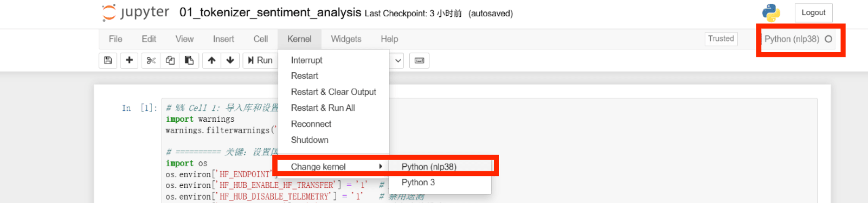Viewport: 868px width, 203px height.
Task: Move selected cell up arrow
Action: pos(212,60)
